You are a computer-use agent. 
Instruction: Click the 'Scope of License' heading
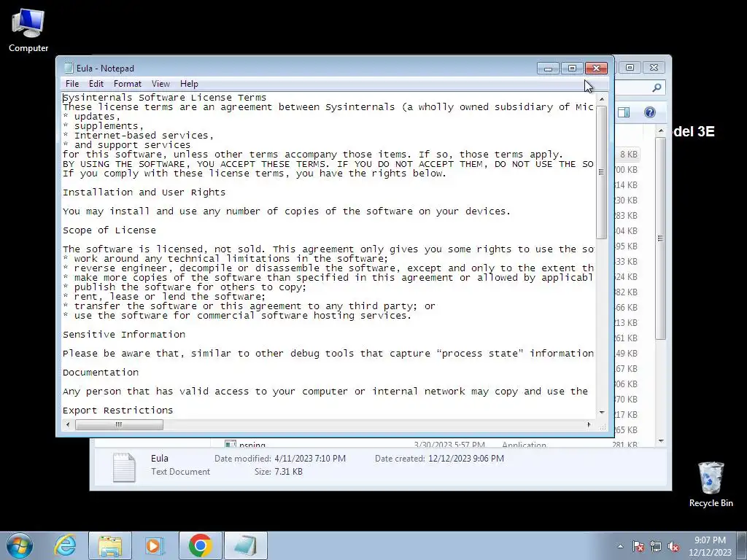[109, 230]
